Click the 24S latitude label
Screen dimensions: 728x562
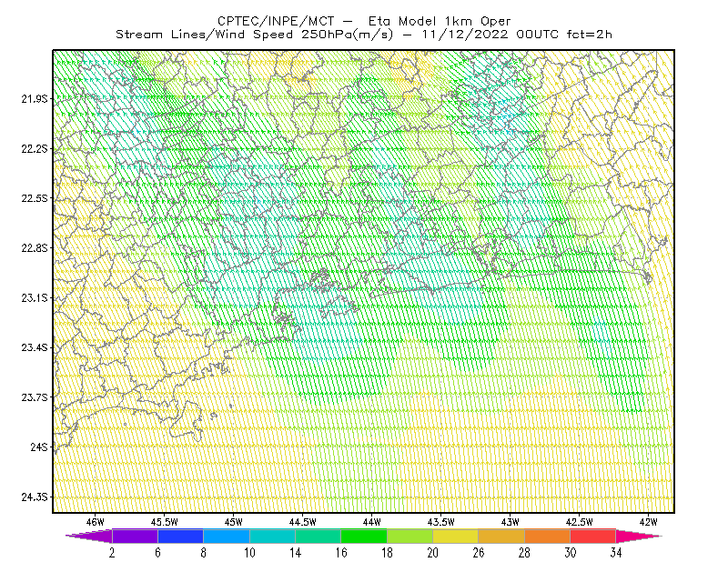(x=39, y=447)
